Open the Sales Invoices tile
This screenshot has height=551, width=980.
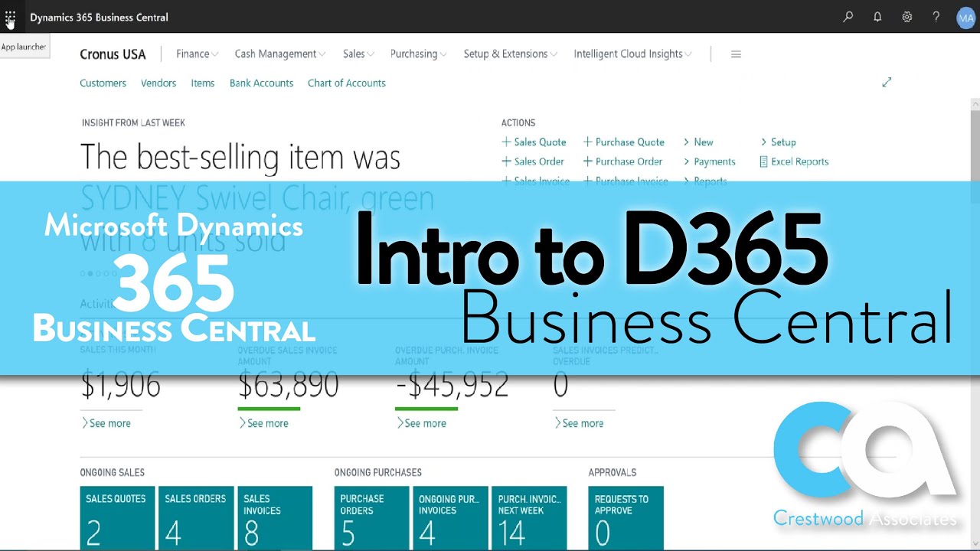click(275, 518)
